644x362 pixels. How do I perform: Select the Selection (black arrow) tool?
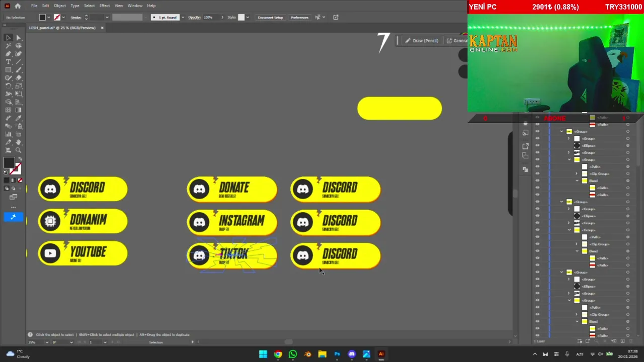pos(9,38)
